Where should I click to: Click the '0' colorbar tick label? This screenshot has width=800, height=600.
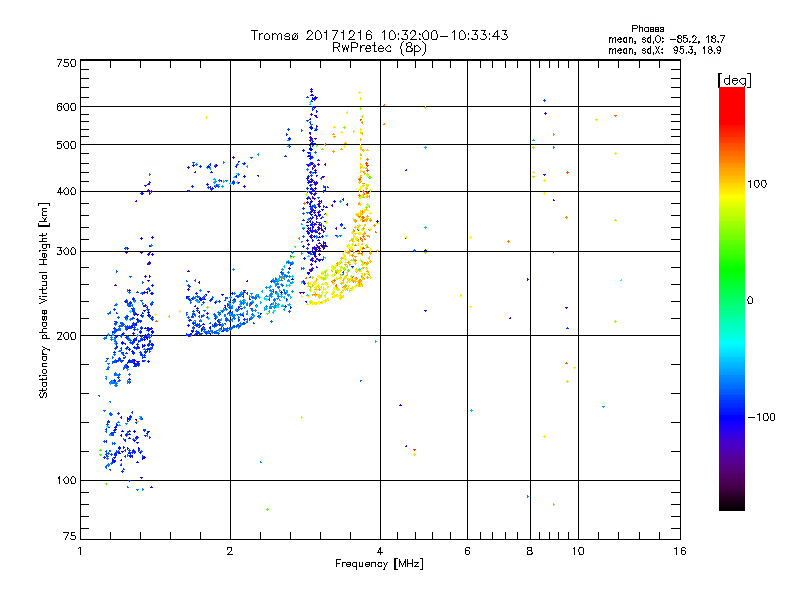[x=750, y=301]
